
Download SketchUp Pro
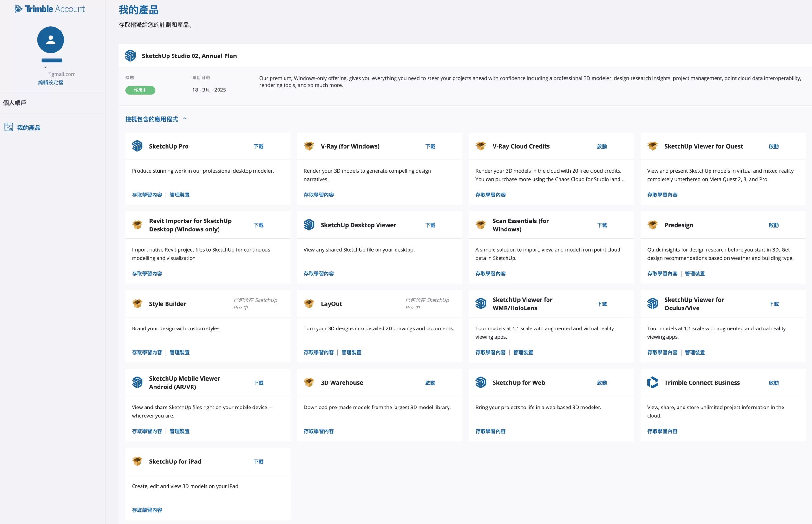pos(259,146)
